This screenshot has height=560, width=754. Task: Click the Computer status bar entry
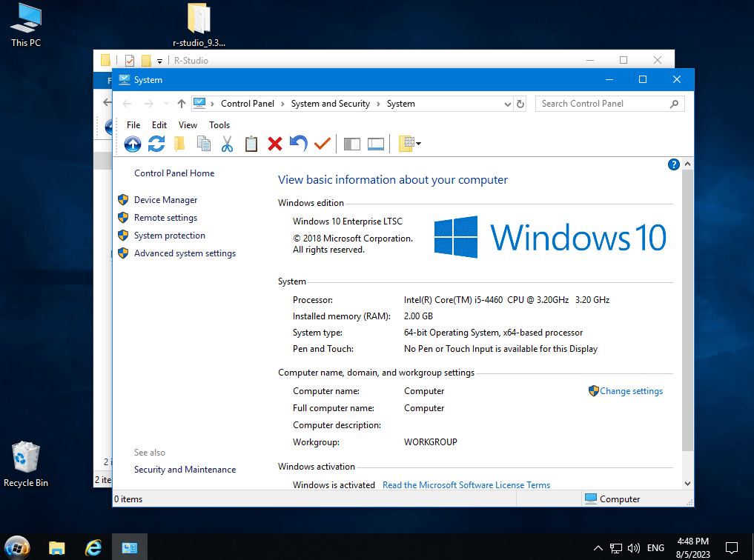coord(612,499)
